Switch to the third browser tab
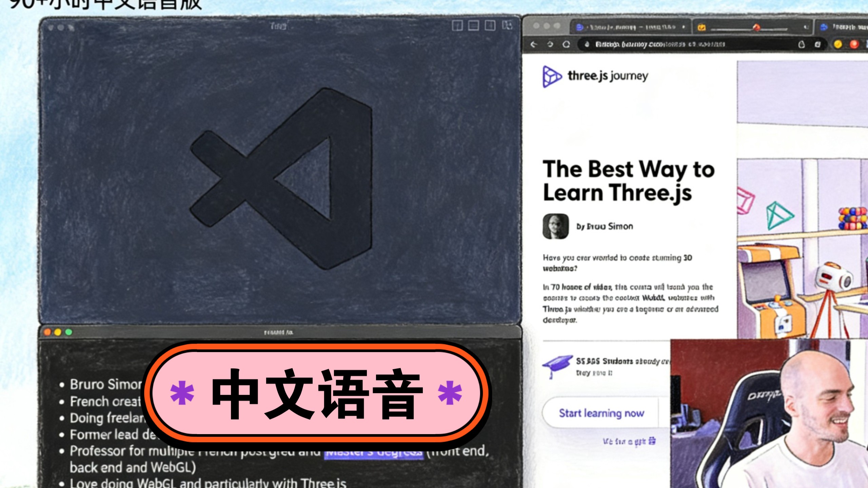This screenshot has width=868, height=488. click(x=842, y=27)
